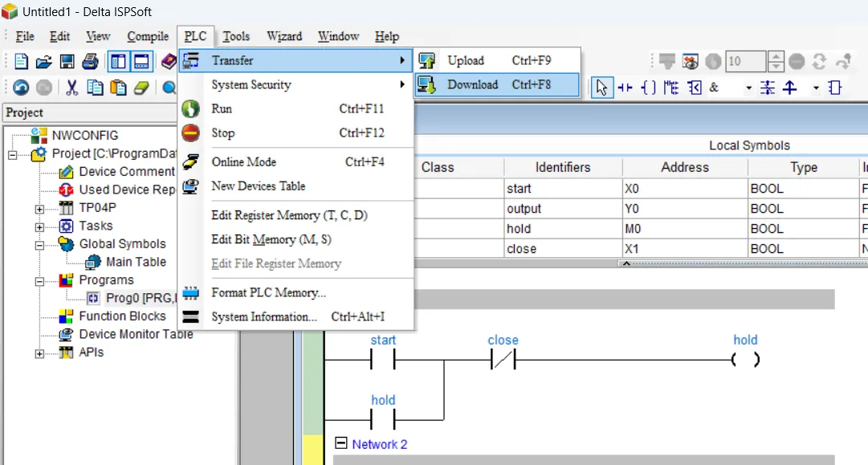
Task: Open the purple help book icon
Action: (x=169, y=62)
